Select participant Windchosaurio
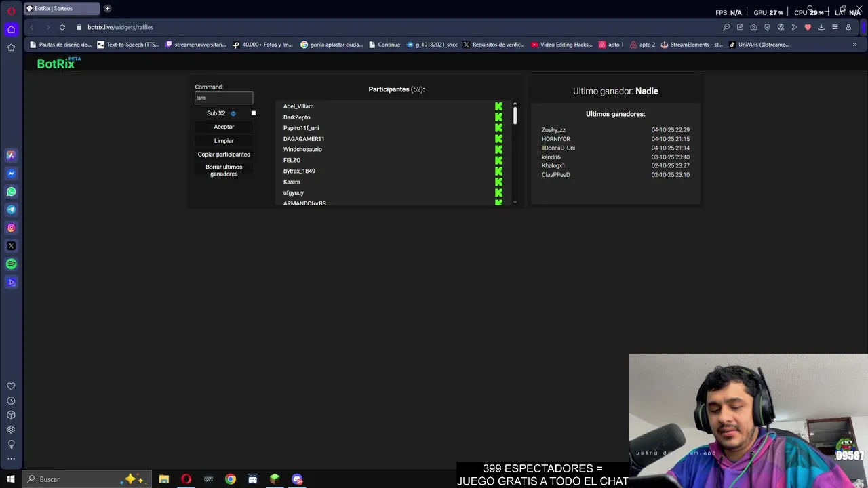The width and height of the screenshot is (868, 488). [302, 149]
